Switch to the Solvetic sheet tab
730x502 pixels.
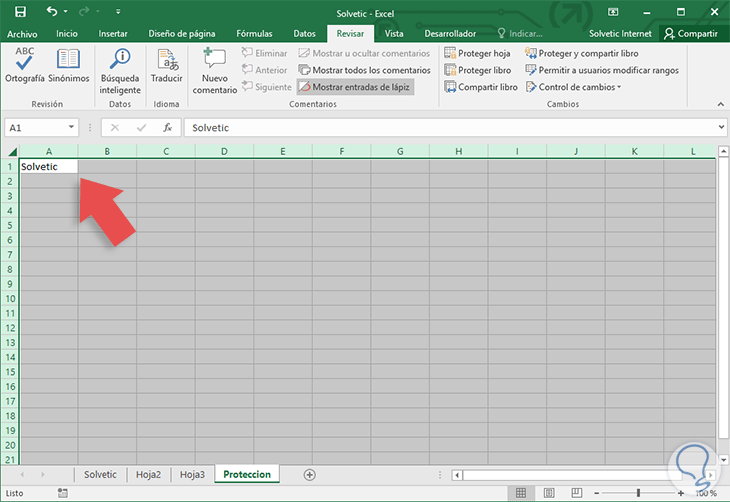point(100,475)
